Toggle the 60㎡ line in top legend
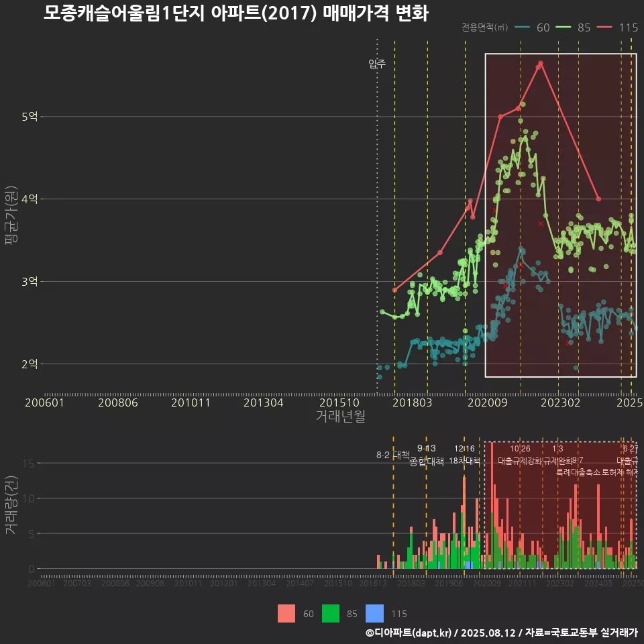This screenshot has width=644, height=644. (x=532, y=28)
